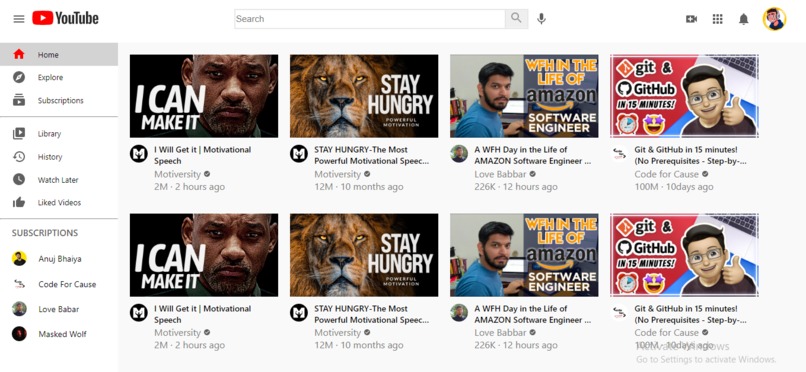Activate voice search microphone

(x=541, y=19)
